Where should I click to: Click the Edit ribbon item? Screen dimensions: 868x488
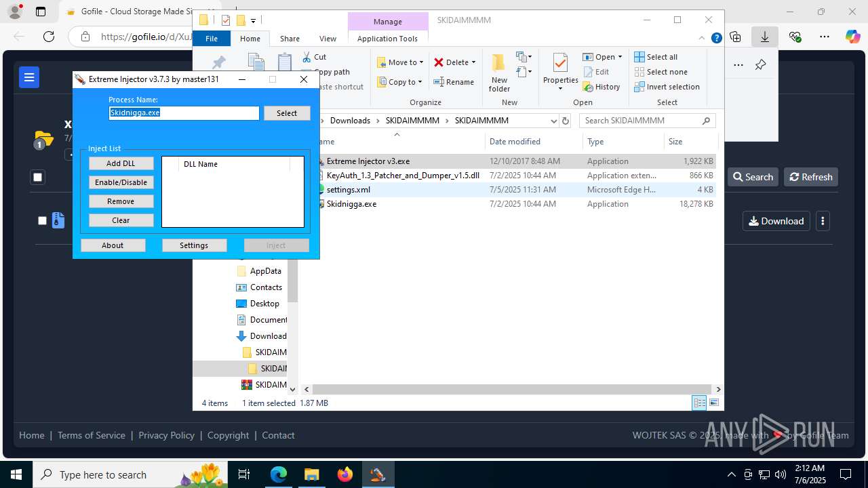[596, 72]
